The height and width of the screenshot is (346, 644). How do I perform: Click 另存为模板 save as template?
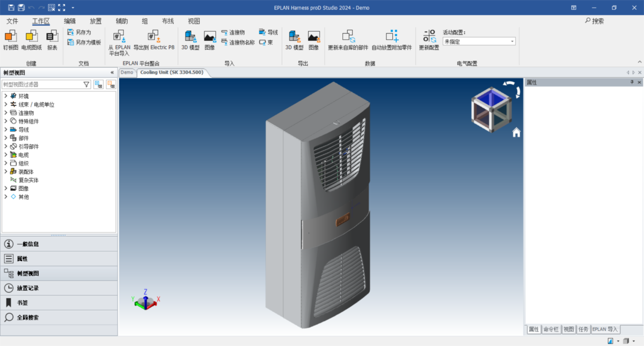pos(84,42)
